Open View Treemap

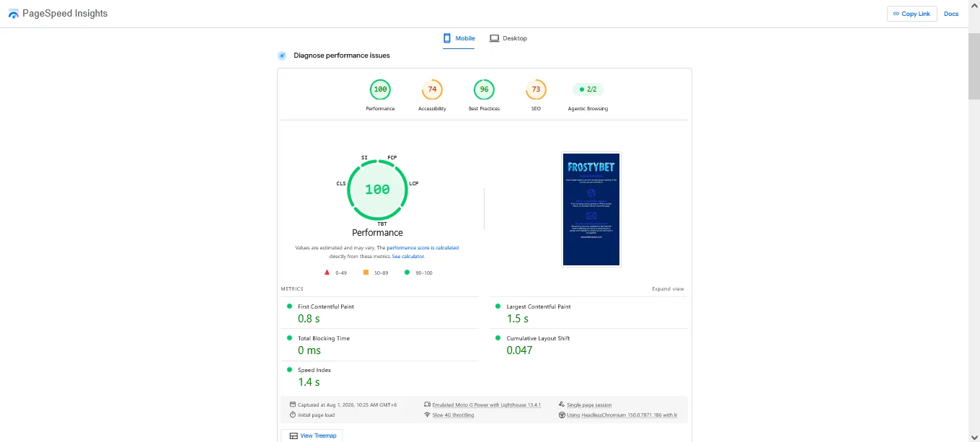[312, 436]
